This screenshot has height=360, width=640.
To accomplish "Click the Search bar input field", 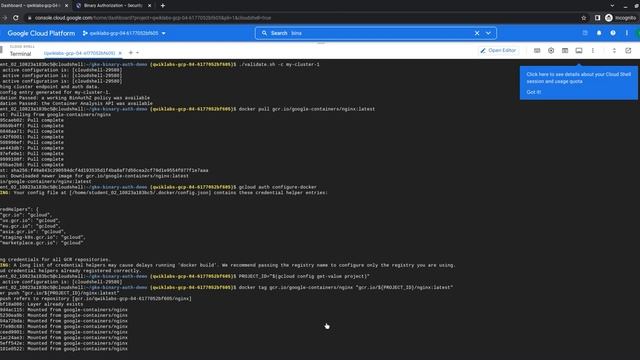I will tap(376, 33).
